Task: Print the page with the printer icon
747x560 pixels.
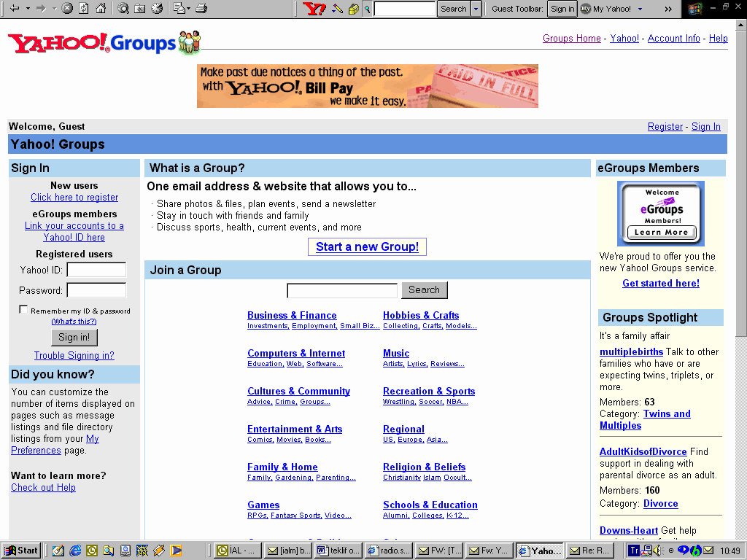Action: click(201, 8)
